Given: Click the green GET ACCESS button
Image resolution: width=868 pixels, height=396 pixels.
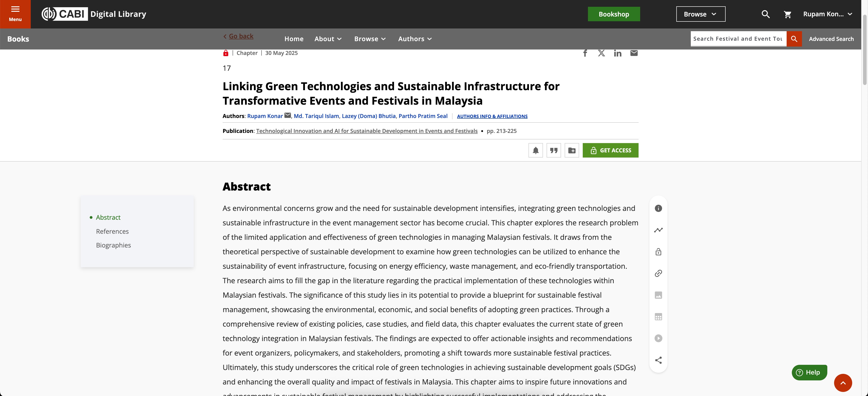Looking at the screenshot, I should (610, 150).
